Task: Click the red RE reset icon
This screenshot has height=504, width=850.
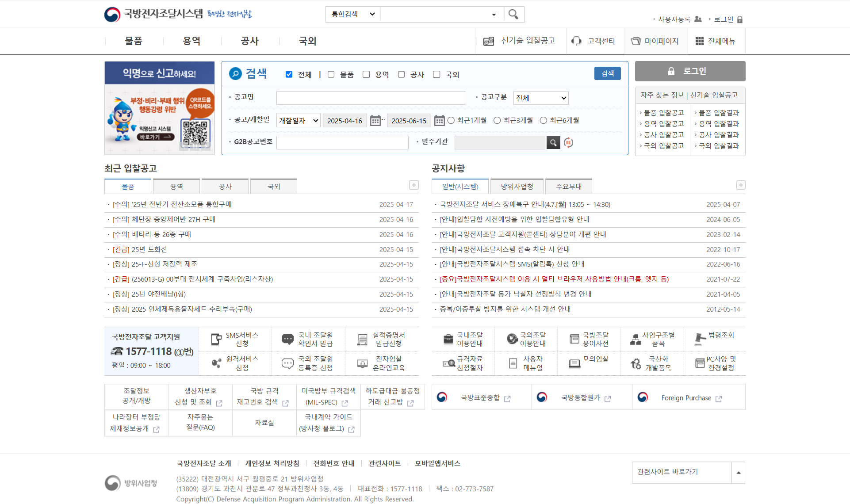Action: (x=568, y=142)
